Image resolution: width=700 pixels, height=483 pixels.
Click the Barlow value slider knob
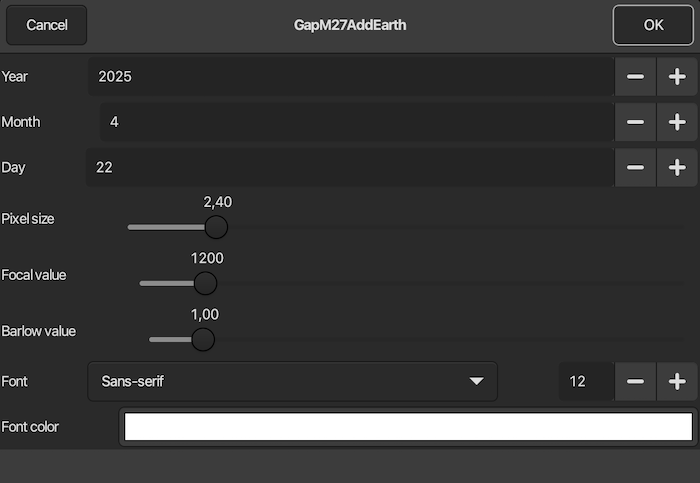[x=203, y=339]
